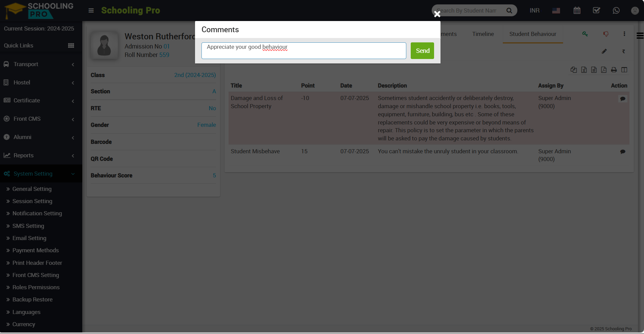Click the rupee fees icon
This screenshot has width=644, height=334.
[x=623, y=51]
